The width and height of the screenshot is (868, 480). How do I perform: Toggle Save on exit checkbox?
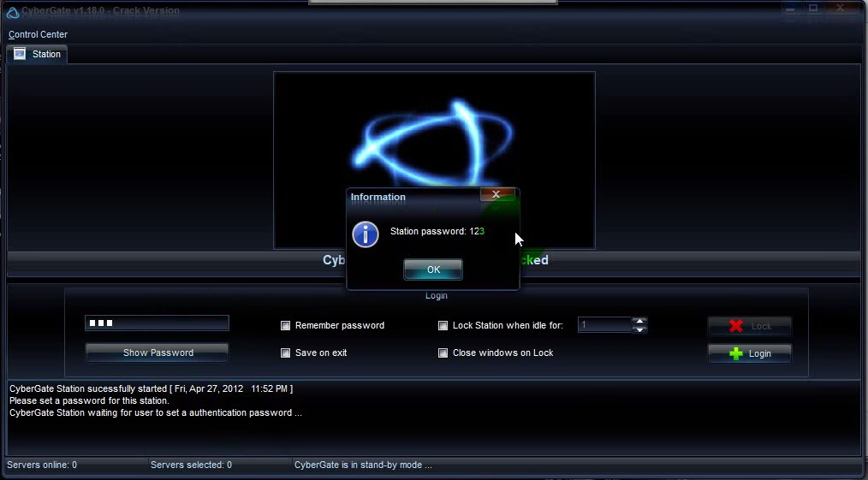(285, 353)
